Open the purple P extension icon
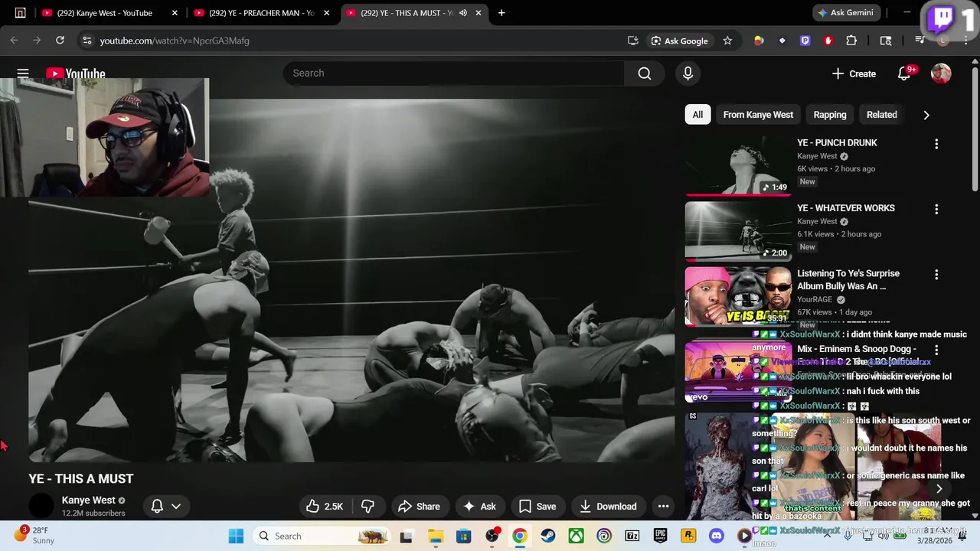 805,41
